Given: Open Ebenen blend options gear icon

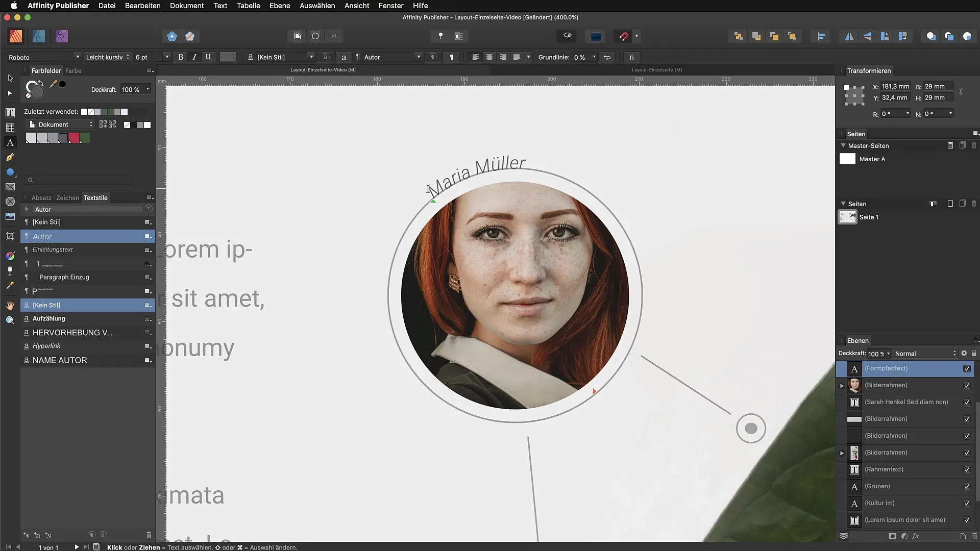Looking at the screenshot, I should click(964, 353).
